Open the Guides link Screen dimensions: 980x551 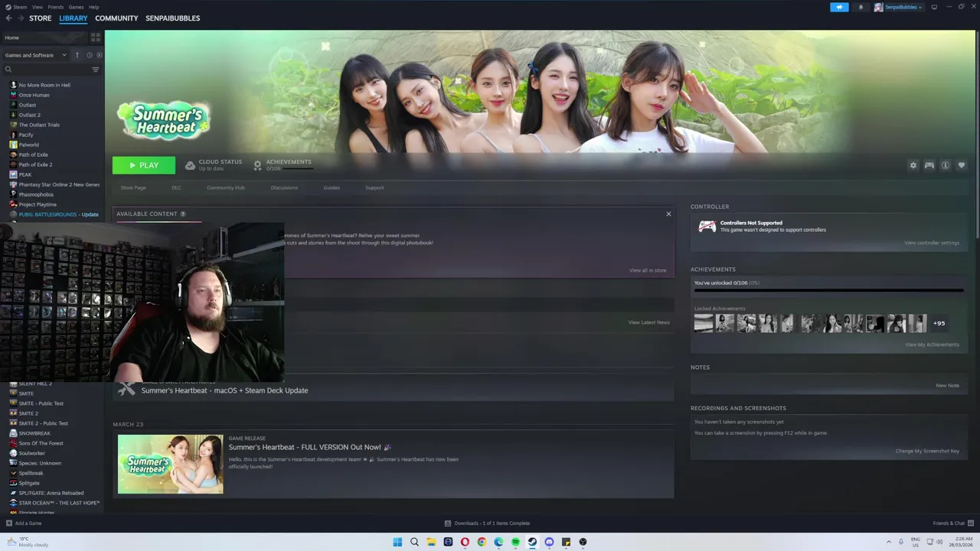[x=332, y=187]
